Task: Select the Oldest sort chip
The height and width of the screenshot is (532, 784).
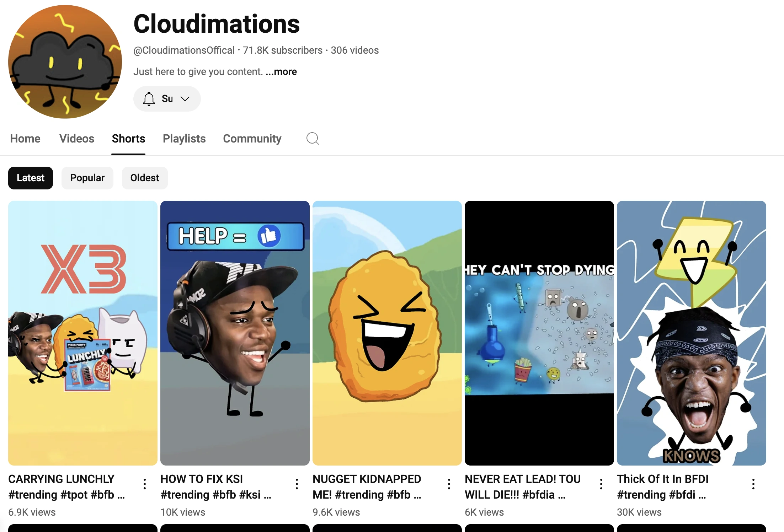Action: [x=144, y=178]
